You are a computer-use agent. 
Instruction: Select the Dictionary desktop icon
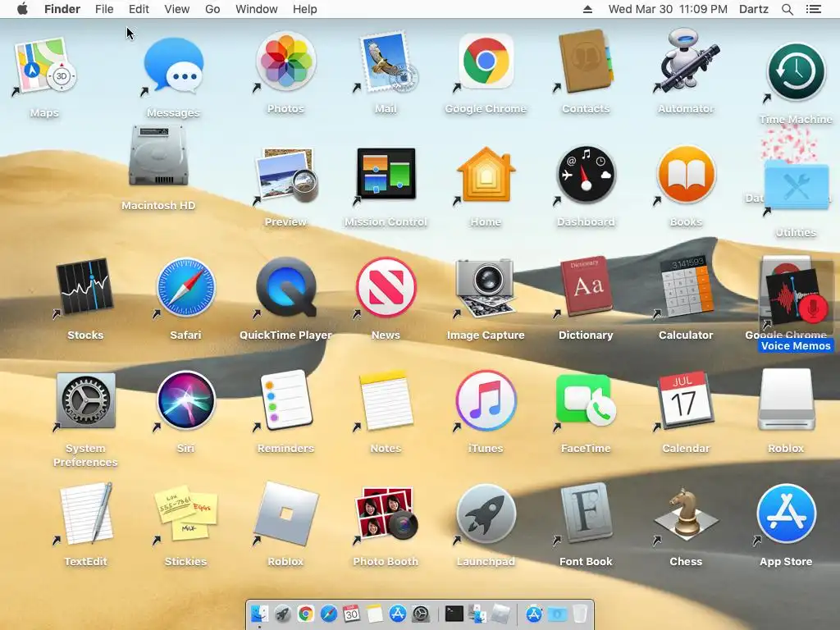pos(586,286)
